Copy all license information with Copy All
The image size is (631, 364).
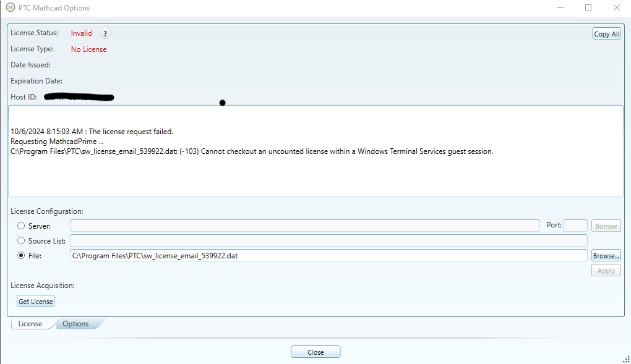pyautogui.click(x=606, y=33)
